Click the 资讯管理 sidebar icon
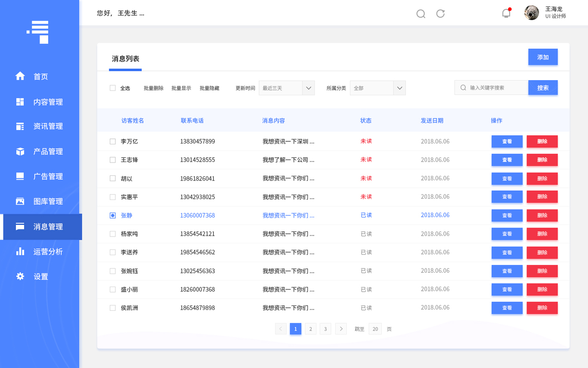The width and height of the screenshot is (588, 368). (x=20, y=126)
